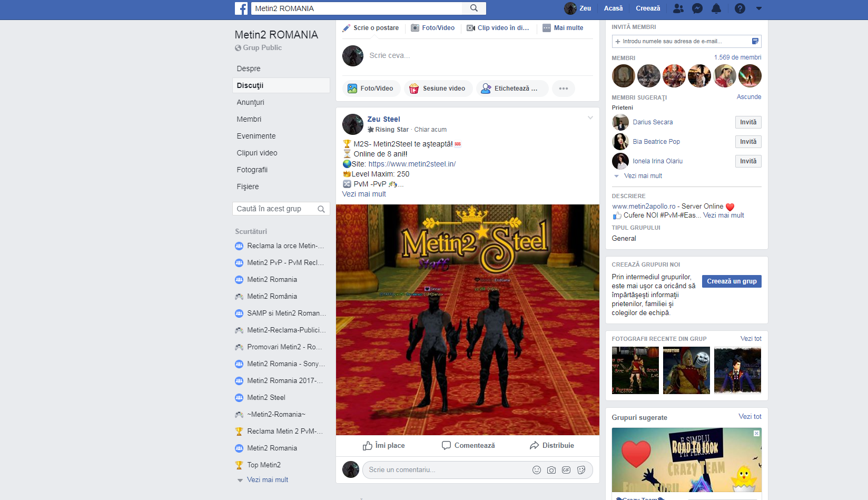Expand shortcuts with Vezi mai mult
The width and height of the screenshot is (868, 500).
pos(267,480)
